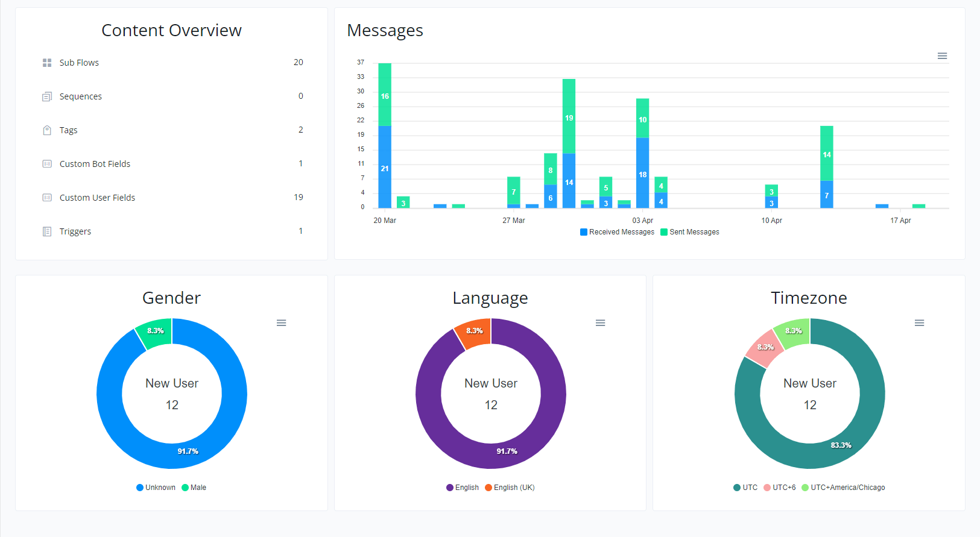This screenshot has width=980, height=537.
Task: Click the Tags icon
Action: 47,130
